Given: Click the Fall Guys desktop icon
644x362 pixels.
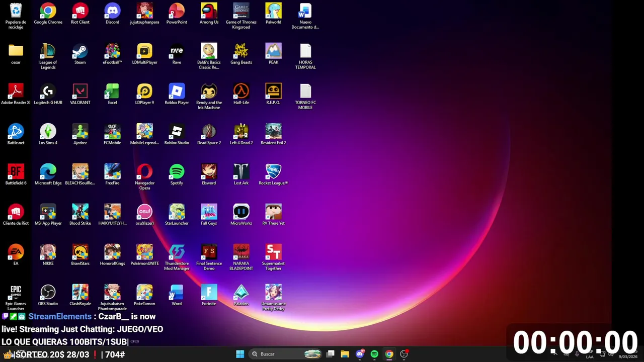Looking at the screenshot, I should [209, 215].
